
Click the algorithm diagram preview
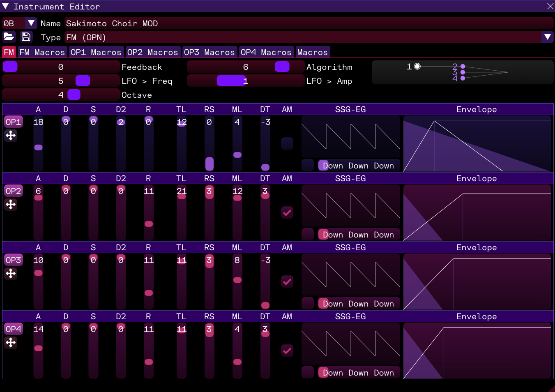click(x=462, y=72)
